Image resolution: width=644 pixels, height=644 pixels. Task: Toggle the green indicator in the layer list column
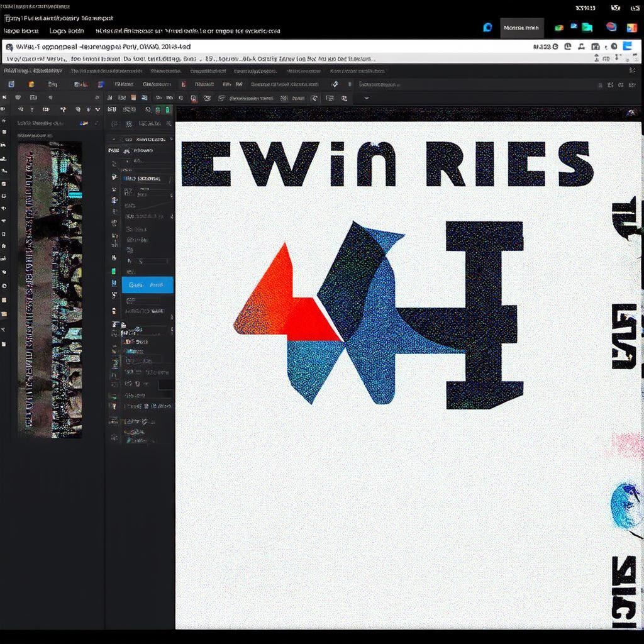click(x=114, y=271)
